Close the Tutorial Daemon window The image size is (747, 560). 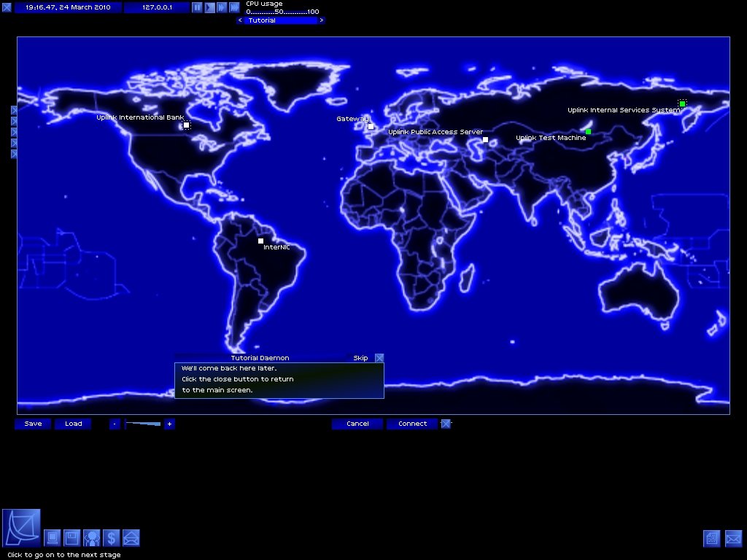(x=379, y=358)
